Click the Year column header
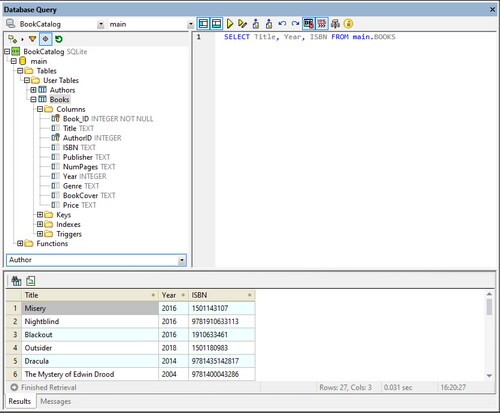This screenshot has width=500, height=413. pyautogui.click(x=173, y=295)
